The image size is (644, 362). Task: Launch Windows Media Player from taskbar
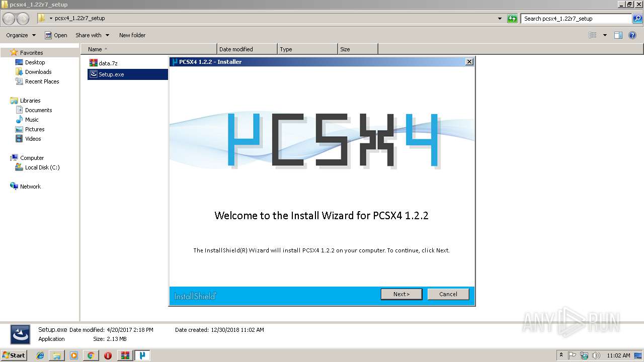coord(74,355)
